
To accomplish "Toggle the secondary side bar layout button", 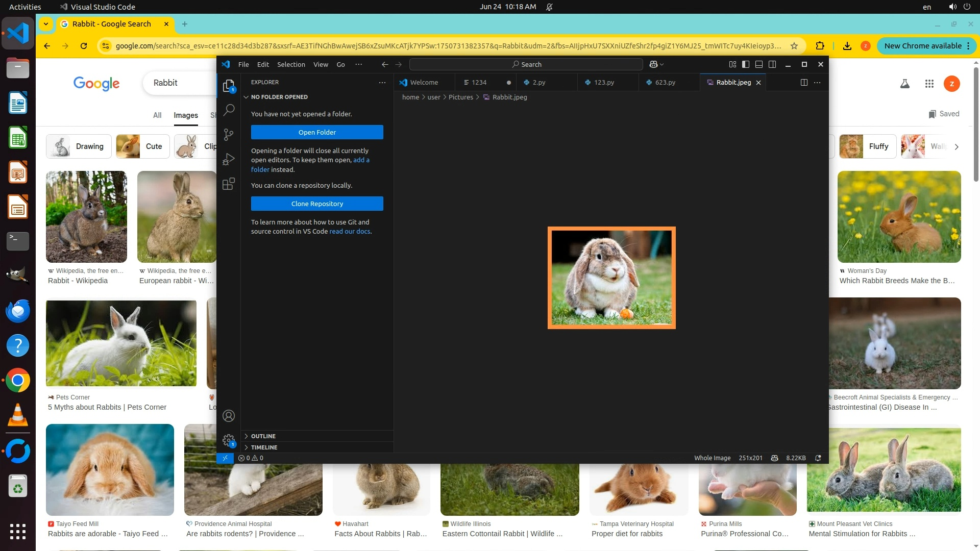I will [772, 64].
